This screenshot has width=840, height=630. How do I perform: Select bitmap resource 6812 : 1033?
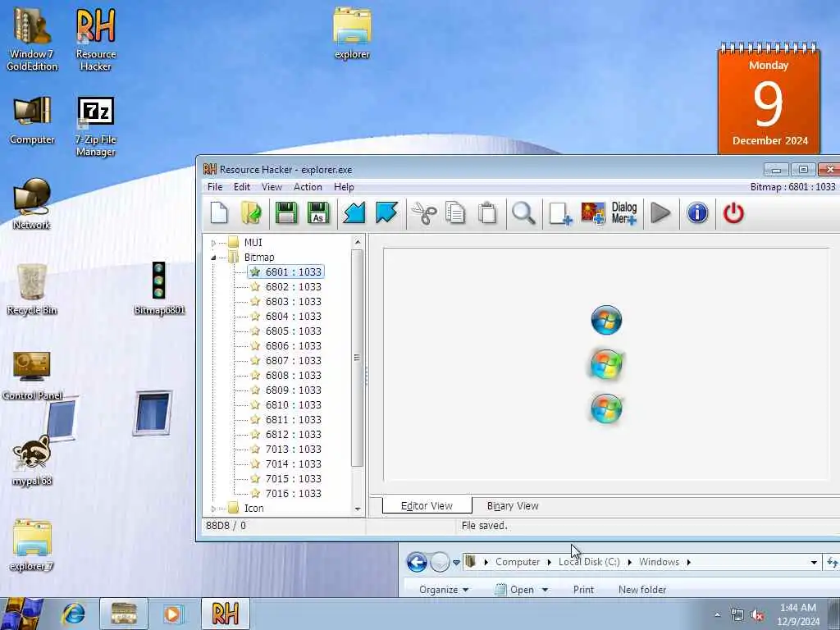[293, 435]
